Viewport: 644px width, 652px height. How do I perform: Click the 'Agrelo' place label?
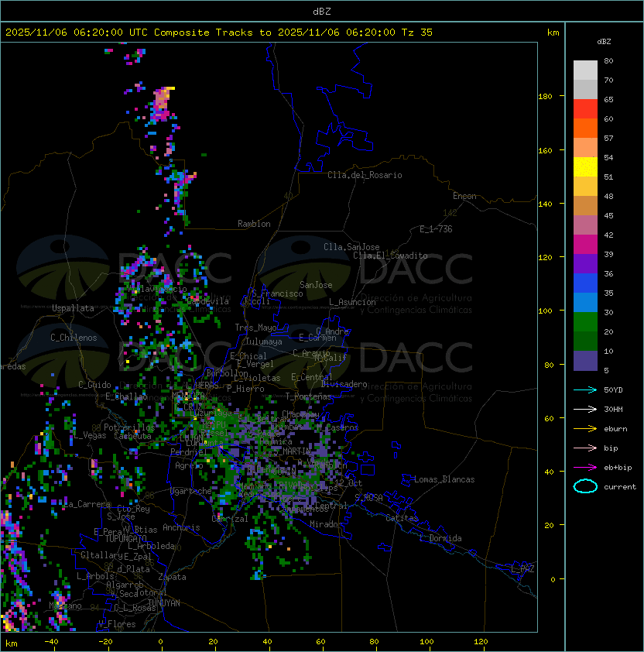(x=189, y=465)
